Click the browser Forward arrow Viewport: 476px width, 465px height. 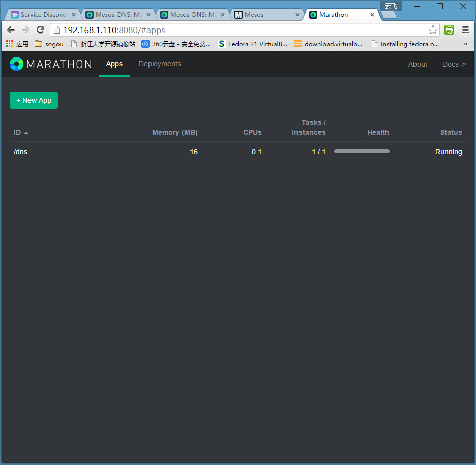tap(26, 30)
